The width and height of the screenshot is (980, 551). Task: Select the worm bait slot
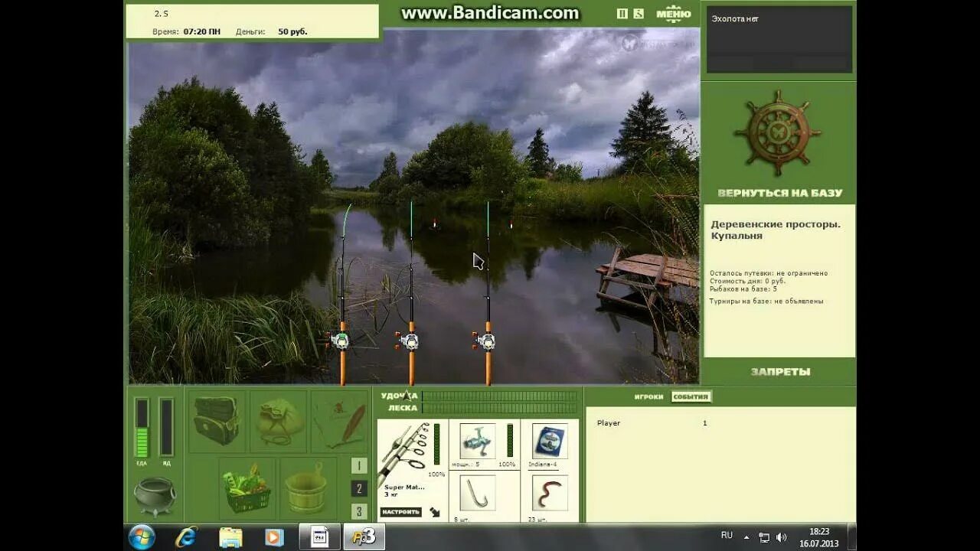[550, 493]
